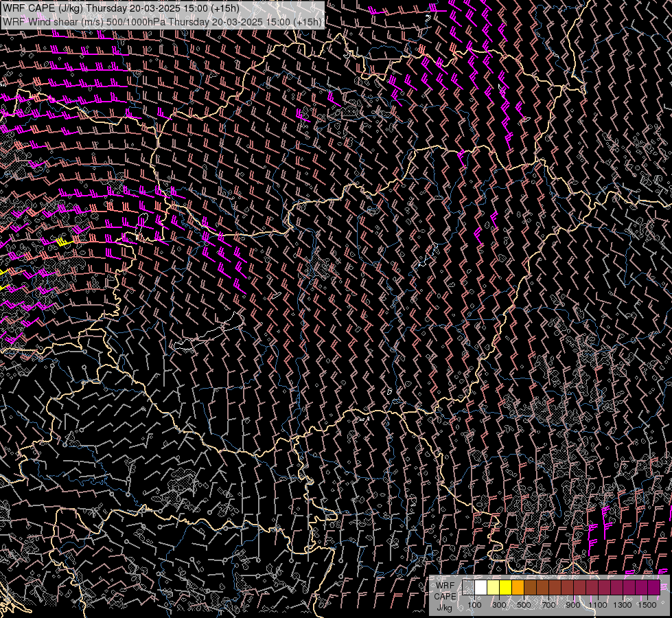Click the legend value 500
The height and width of the screenshot is (618, 672).
click(524, 605)
